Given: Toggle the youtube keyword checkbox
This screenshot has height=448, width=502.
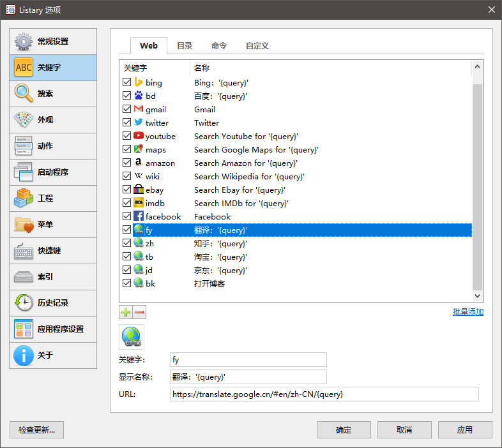Looking at the screenshot, I should (126, 136).
